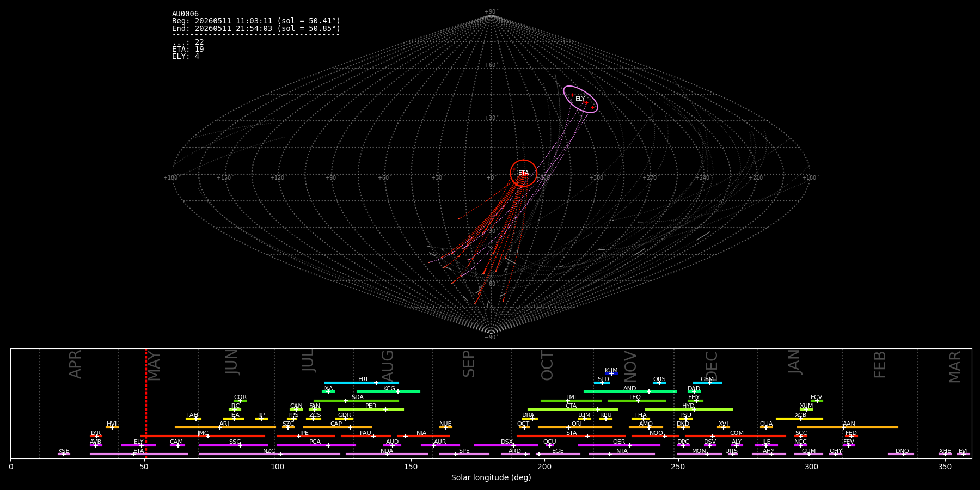Click the ETA radiant label inside the red circle
This screenshot has height=490, width=980.
(x=523, y=173)
